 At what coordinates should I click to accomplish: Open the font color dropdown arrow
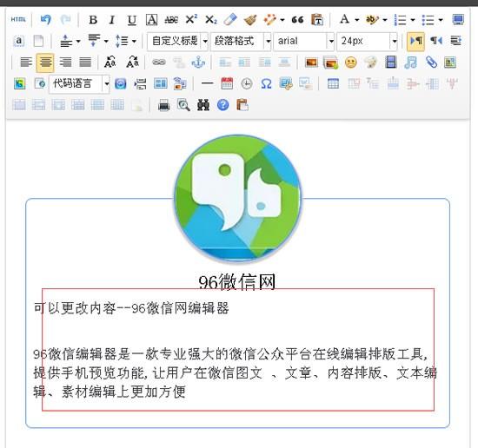click(356, 20)
